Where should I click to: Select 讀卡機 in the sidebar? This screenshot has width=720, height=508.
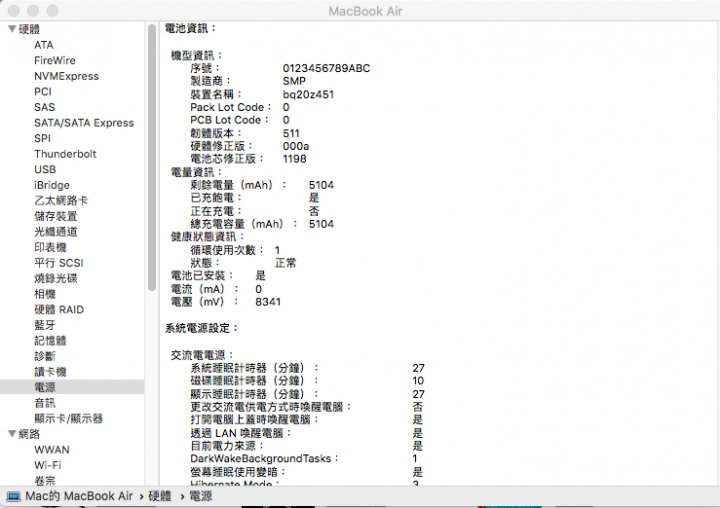pos(51,372)
